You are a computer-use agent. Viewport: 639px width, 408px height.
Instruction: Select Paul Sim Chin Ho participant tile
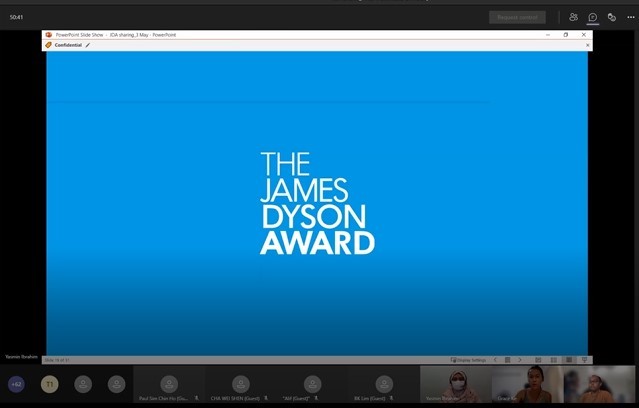click(169, 384)
